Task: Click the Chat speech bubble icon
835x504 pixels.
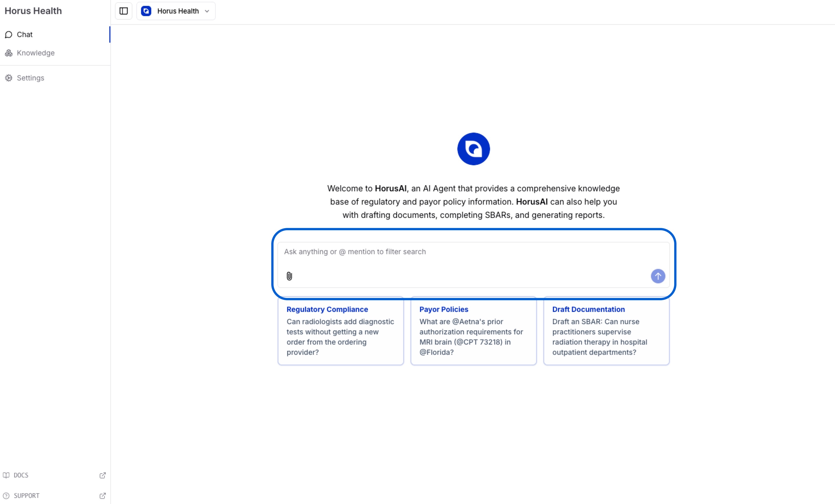Action: (9, 34)
